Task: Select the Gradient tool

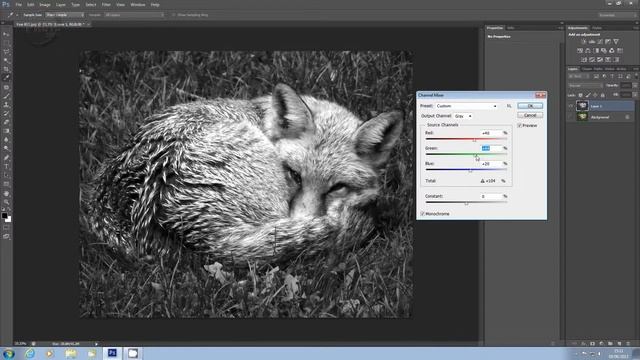Action: point(6,131)
